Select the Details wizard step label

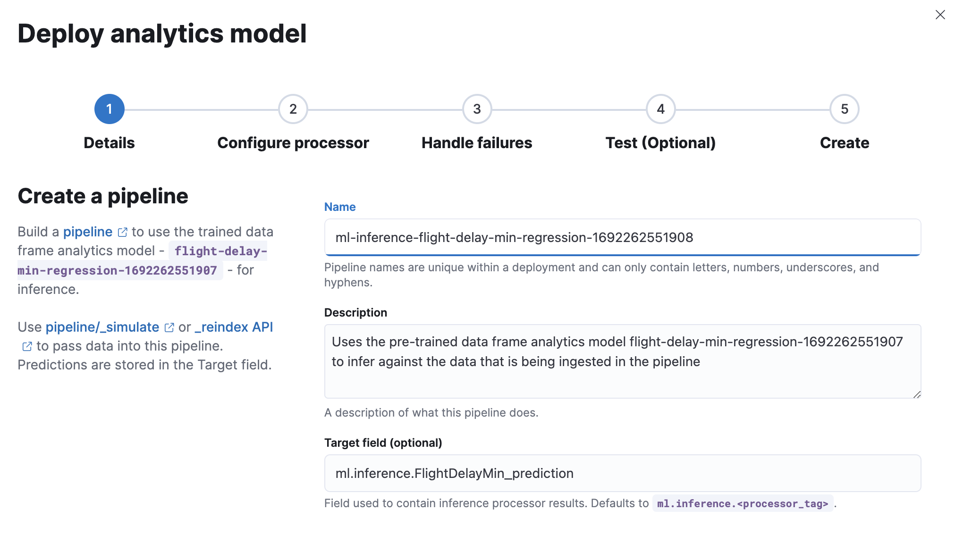coord(109,142)
